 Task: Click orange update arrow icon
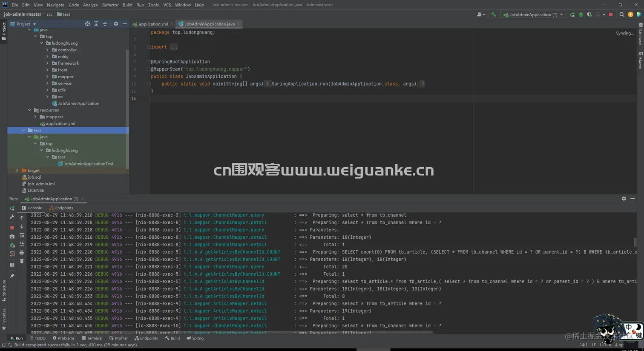point(631,14)
